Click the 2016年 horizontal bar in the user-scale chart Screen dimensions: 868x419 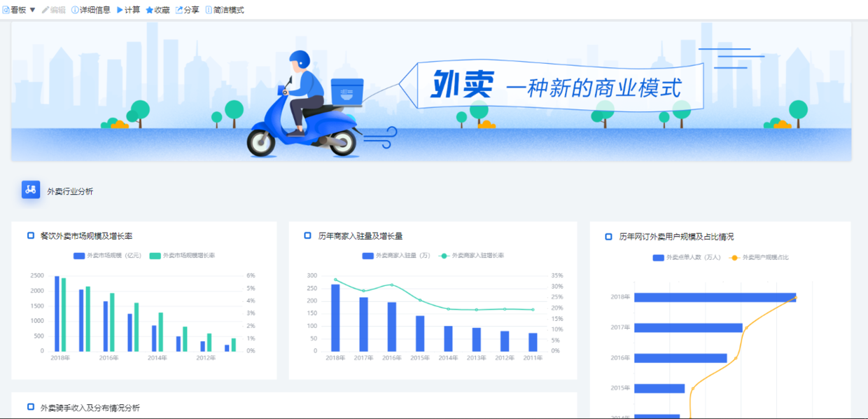(680, 358)
